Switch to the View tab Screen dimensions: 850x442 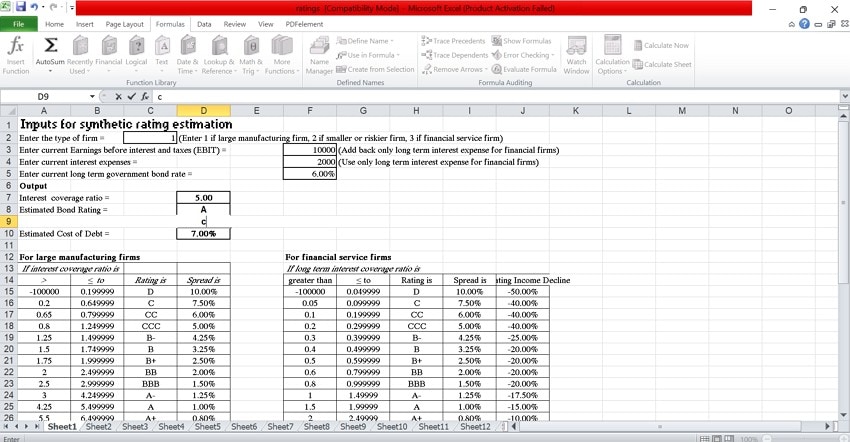pos(266,24)
